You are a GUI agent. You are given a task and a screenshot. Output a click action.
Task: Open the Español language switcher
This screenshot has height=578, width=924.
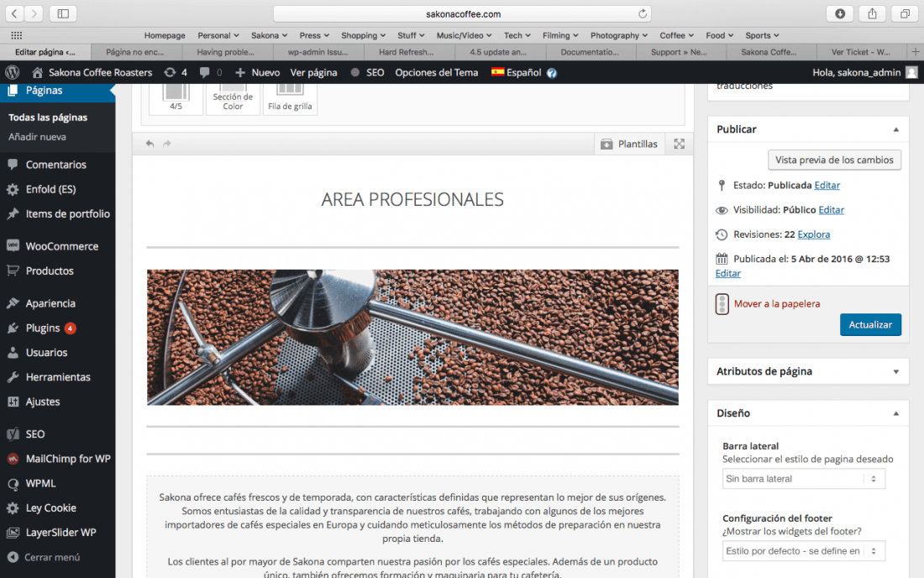(x=517, y=72)
